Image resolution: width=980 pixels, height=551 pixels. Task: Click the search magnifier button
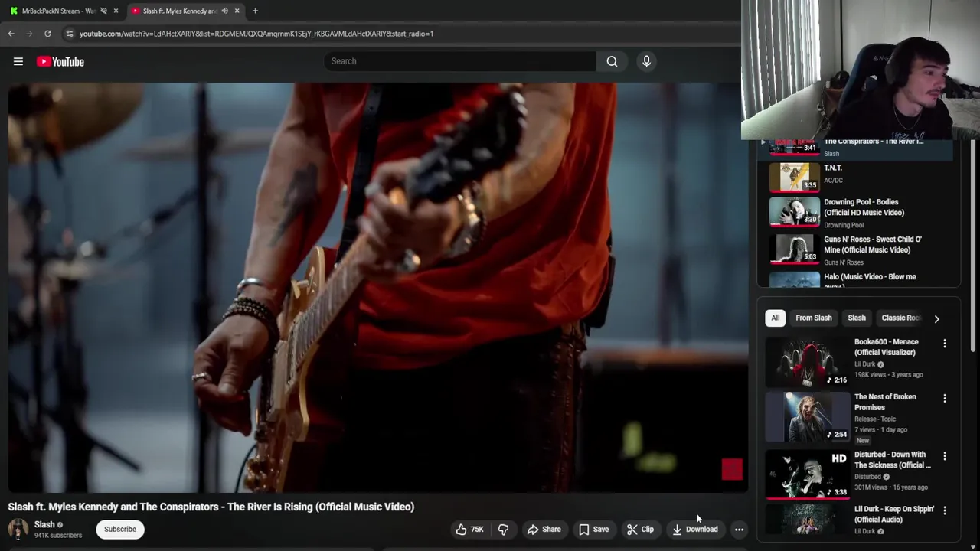[x=612, y=61]
